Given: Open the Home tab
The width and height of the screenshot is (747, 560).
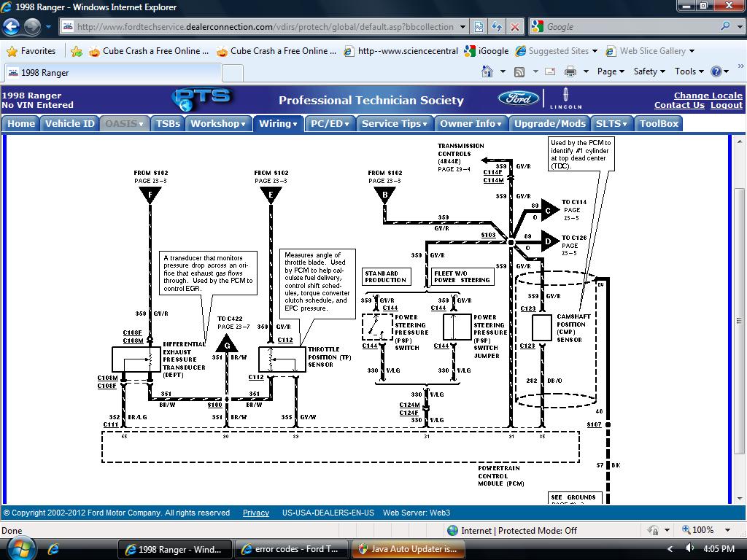Looking at the screenshot, I should (x=21, y=123).
